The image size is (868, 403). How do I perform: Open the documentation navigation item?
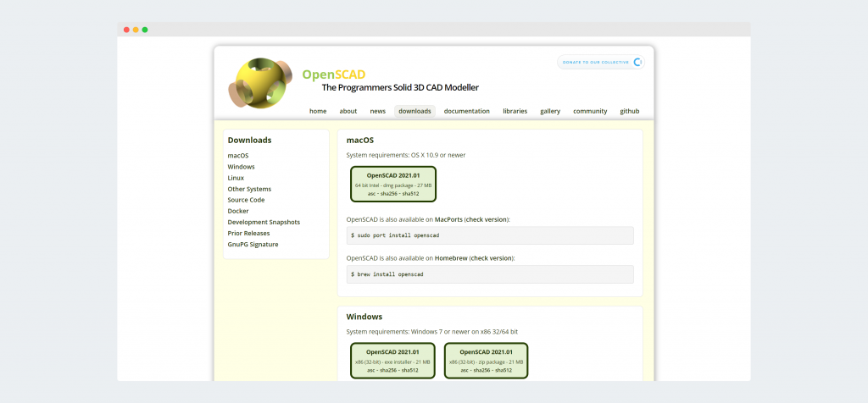tap(467, 111)
